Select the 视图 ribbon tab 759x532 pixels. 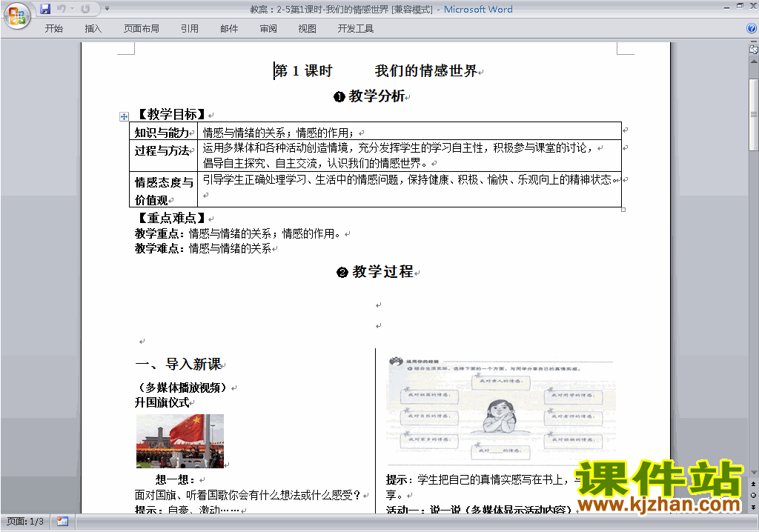coord(307,29)
